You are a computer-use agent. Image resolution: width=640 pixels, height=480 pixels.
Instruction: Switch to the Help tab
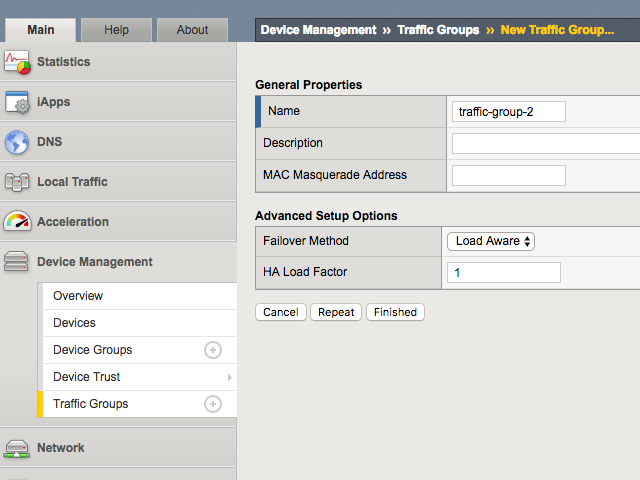(116, 30)
